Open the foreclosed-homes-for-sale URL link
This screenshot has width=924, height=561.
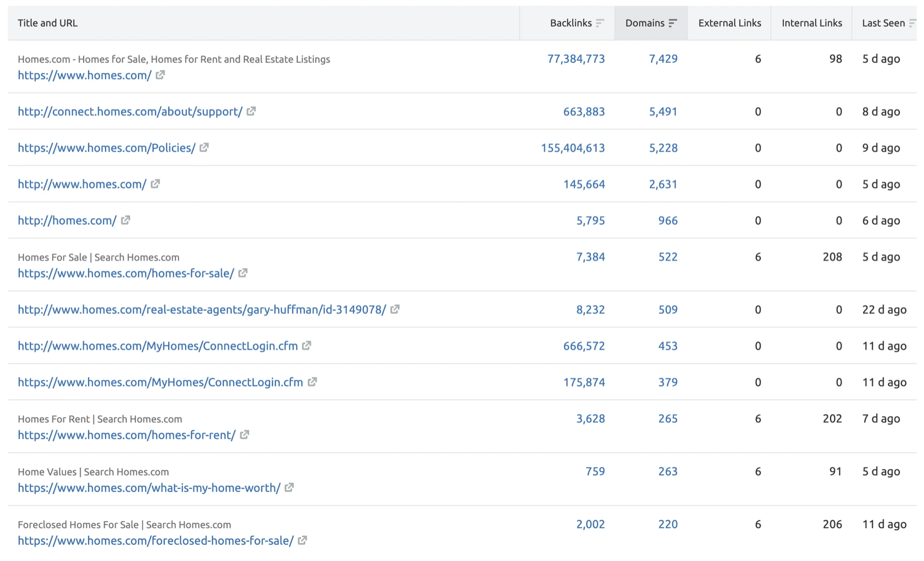coord(156,540)
